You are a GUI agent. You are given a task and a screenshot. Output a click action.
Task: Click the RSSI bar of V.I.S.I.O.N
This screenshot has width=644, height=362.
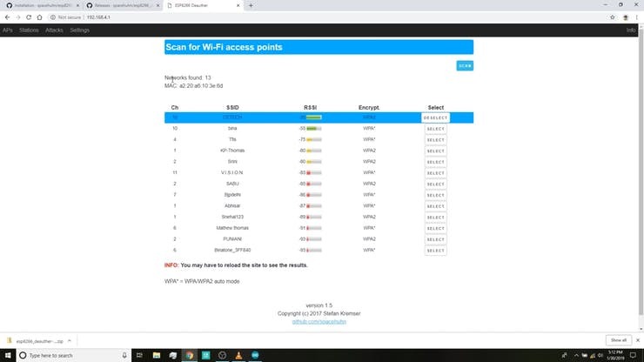pos(314,173)
